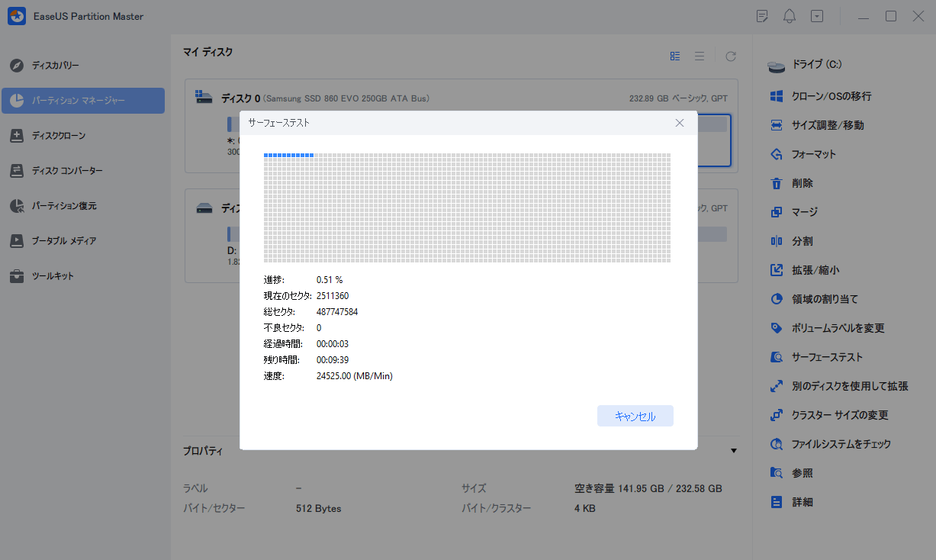Choose マージ action
The width and height of the screenshot is (936, 560).
point(805,212)
